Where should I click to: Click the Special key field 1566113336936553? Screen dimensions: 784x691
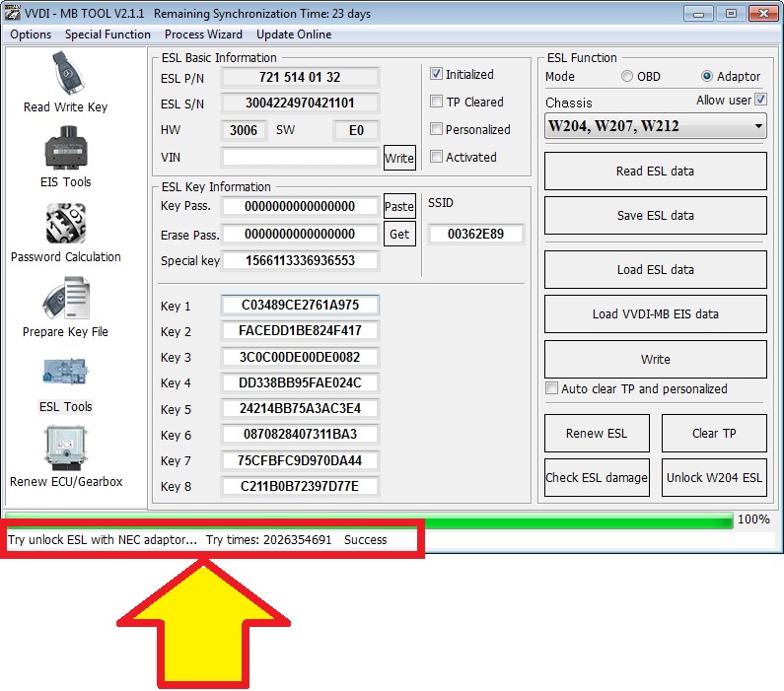300,260
